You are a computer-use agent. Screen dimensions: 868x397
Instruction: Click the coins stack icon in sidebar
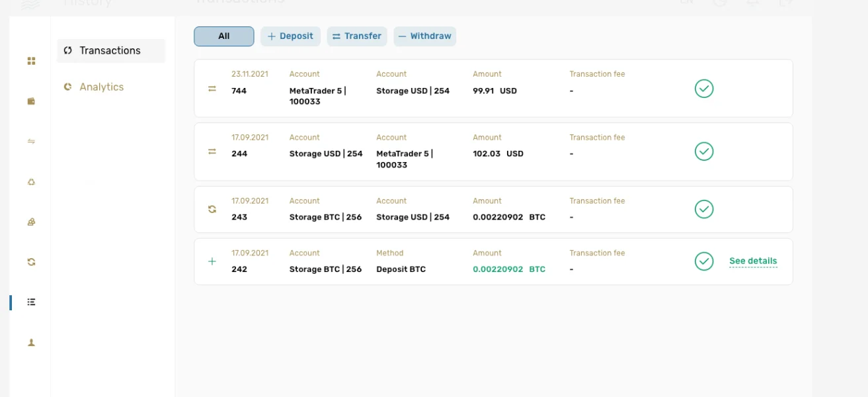(31, 222)
